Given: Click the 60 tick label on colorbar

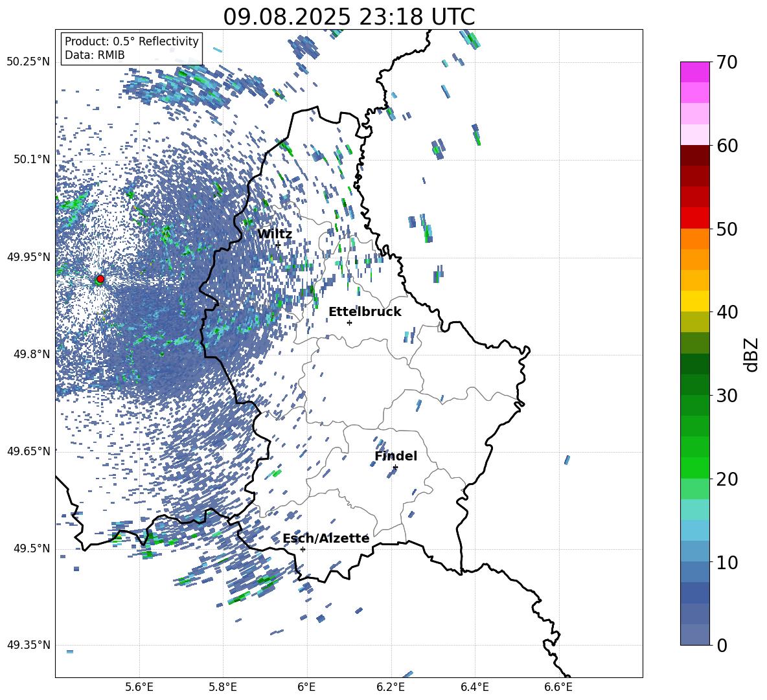Looking at the screenshot, I should point(727,146).
